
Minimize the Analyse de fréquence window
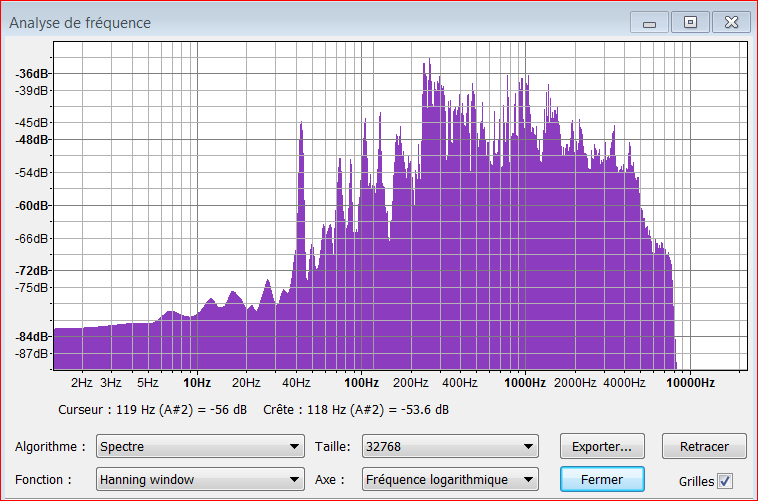pyautogui.click(x=650, y=22)
